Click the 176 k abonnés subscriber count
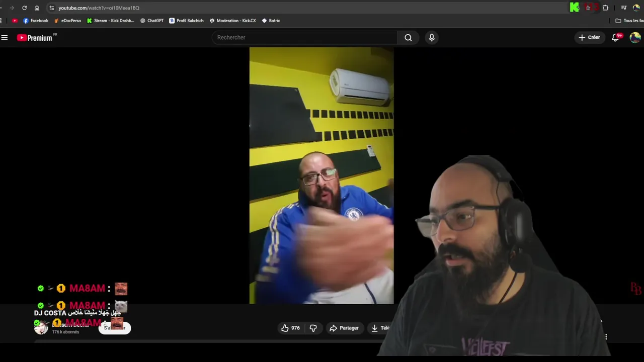 pos(65,332)
